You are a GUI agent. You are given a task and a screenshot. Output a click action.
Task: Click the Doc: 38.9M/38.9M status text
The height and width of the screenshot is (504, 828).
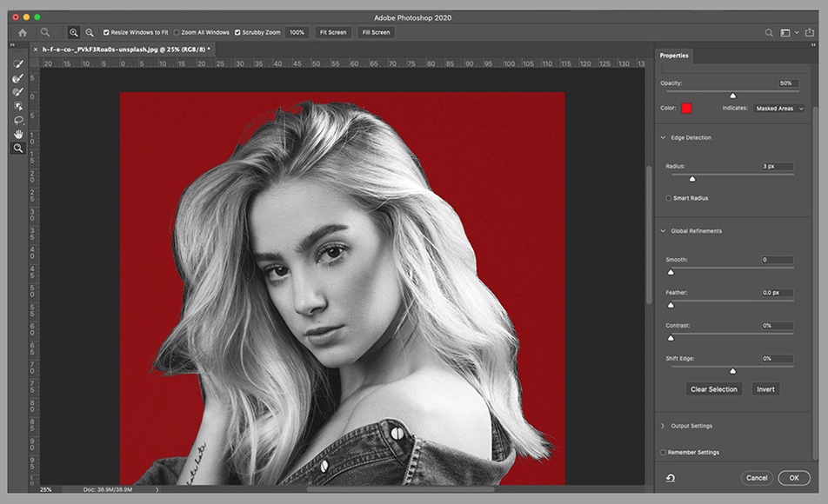[x=108, y=490]
